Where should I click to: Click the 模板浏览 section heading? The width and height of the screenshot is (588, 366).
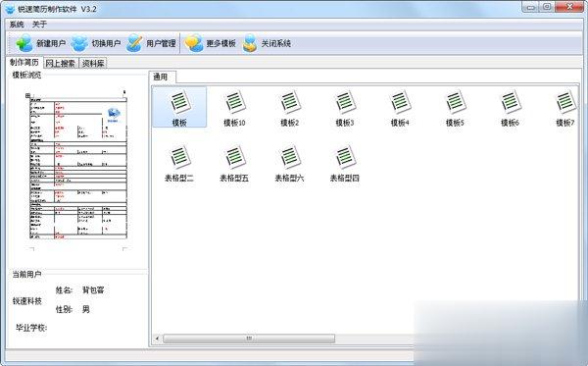pyautogui.click(x=26, y=75)
